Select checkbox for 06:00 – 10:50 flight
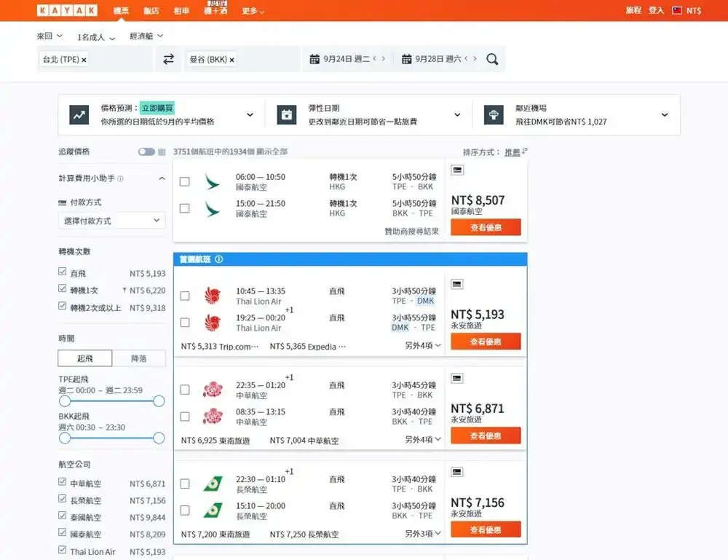This screenshot has width=728, height=560. [x=185, y=181]
